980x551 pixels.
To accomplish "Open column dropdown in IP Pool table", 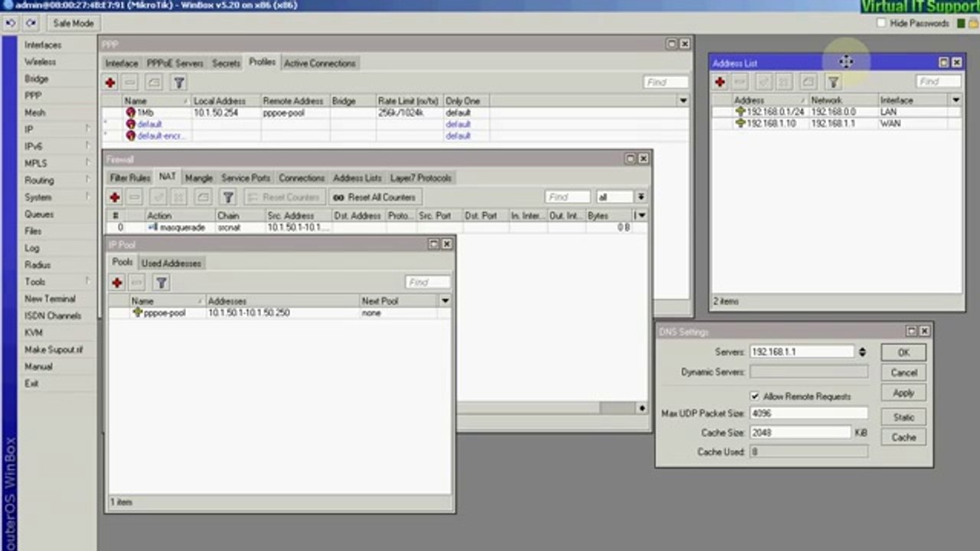I will pyautogui.click(x=445, y=301).
